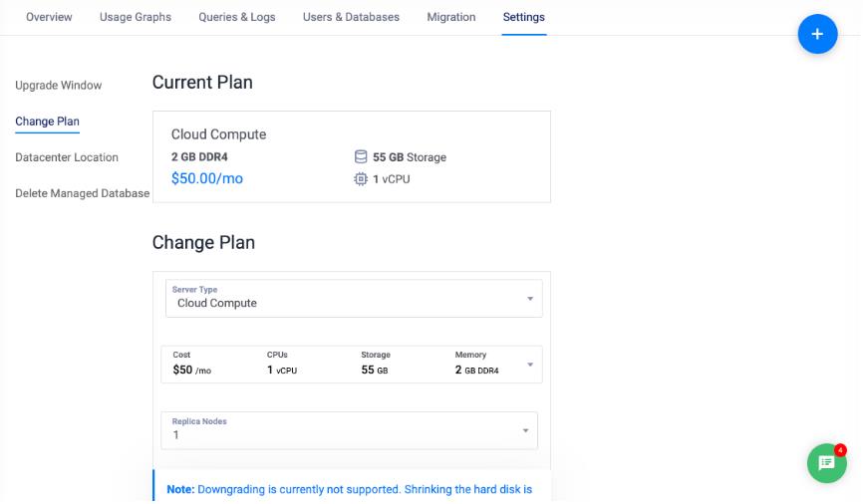The height and width of the screenshot is (504, 863).
Task: Open Upgrade Window settings
Action: (x=59, y=86)
